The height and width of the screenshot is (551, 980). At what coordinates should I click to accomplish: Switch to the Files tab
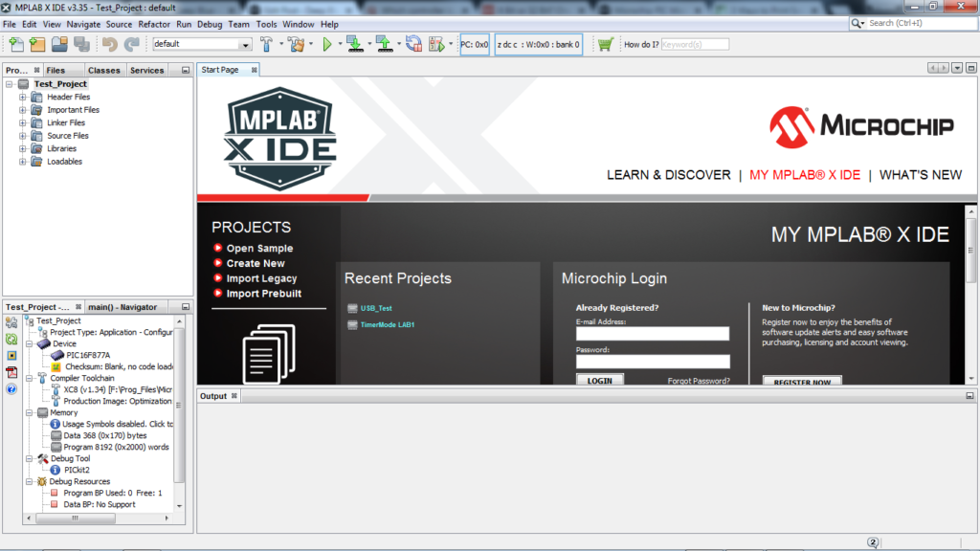point(56,70)
